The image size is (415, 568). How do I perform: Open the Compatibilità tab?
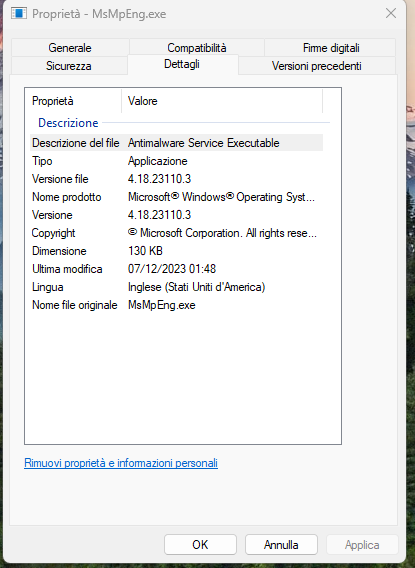coord(197,47)
